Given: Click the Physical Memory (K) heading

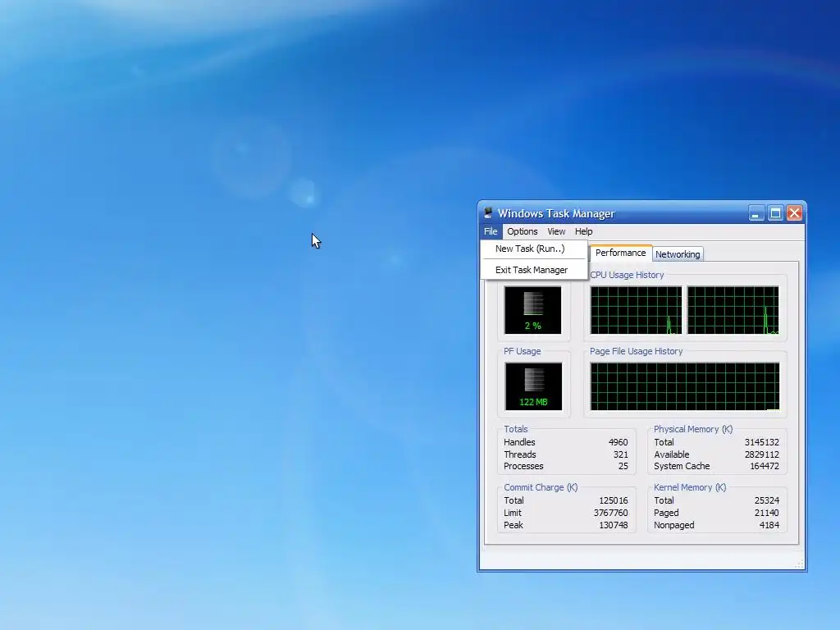Looking at the screenshot, I should click(692, 429).
